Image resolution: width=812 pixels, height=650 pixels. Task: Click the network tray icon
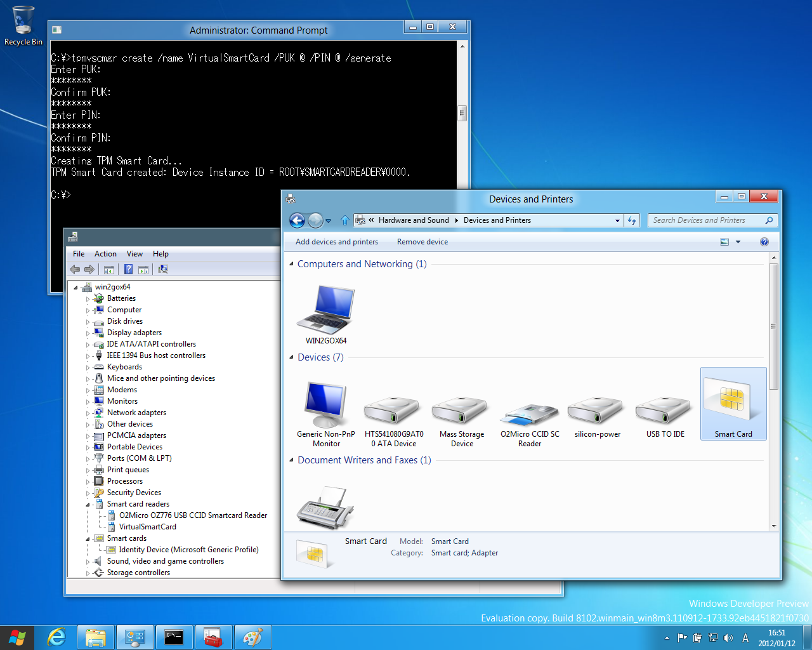(x=713, y=638)
